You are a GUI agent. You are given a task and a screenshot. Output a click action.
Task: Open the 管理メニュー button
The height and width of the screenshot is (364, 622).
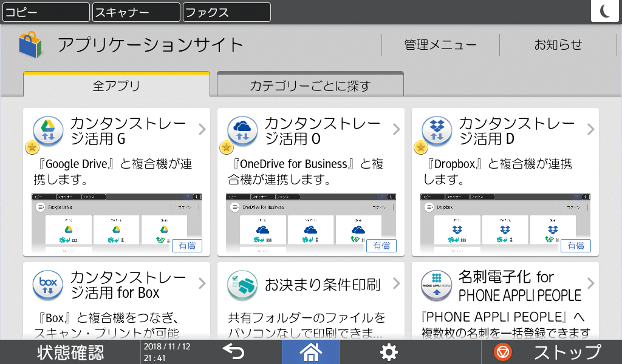click(440, 44)
